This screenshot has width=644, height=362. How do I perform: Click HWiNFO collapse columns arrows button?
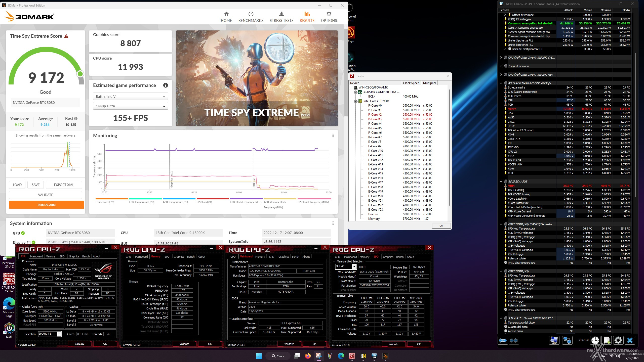coord(513,340)
